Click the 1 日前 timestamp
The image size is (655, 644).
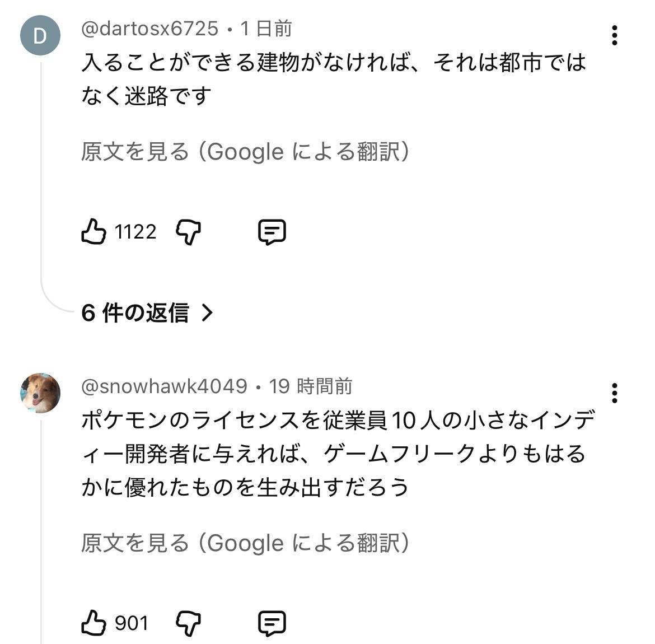click(266, 29)
